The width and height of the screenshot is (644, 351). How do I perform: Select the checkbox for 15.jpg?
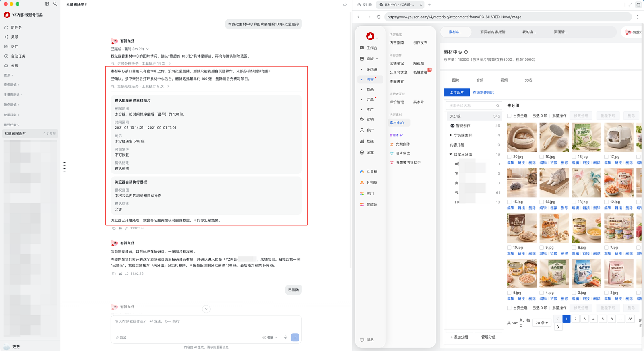click(509, 202)
